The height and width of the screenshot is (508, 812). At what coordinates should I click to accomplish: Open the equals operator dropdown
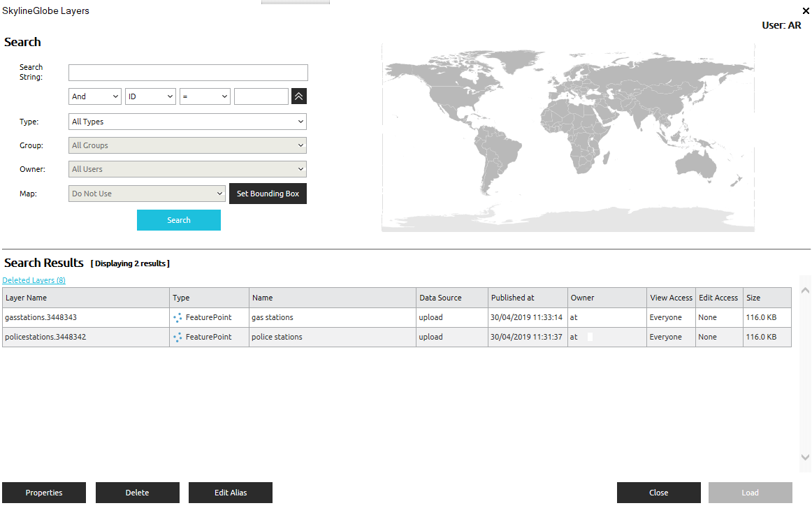pyautogui.click(x=205, y=96)
